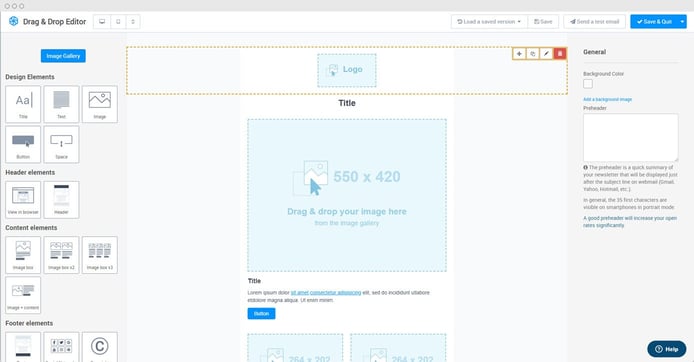694x362 pixels.
Task: Duplicate the selected logo block
Action: (533, 54)
